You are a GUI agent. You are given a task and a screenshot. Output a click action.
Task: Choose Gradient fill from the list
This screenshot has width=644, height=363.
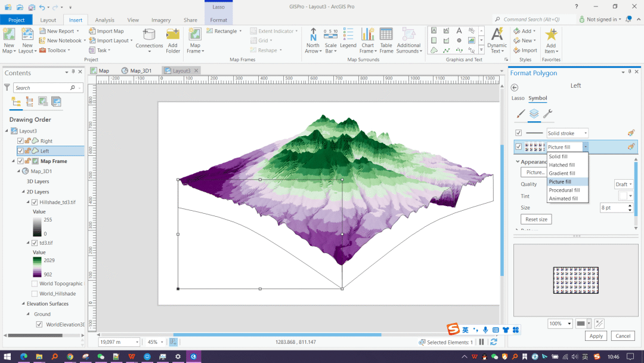pos(562,173)
